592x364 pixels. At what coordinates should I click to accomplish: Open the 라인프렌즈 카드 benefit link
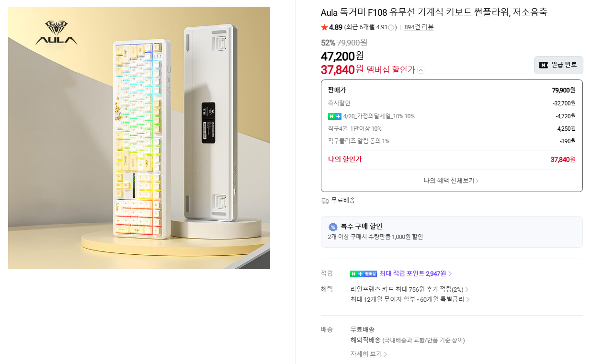[406, 289]
